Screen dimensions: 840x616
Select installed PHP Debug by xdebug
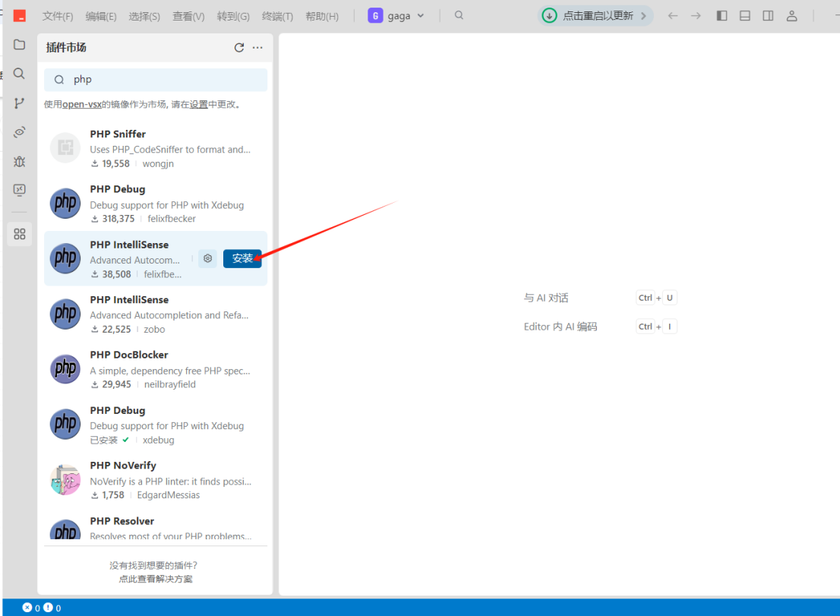(x=156, y=425)
